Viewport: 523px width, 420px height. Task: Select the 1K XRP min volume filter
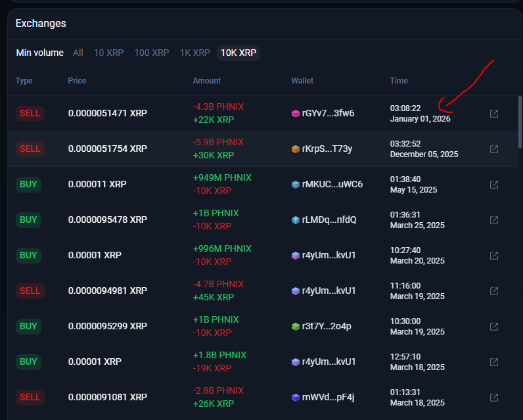[x=194, y=53]
